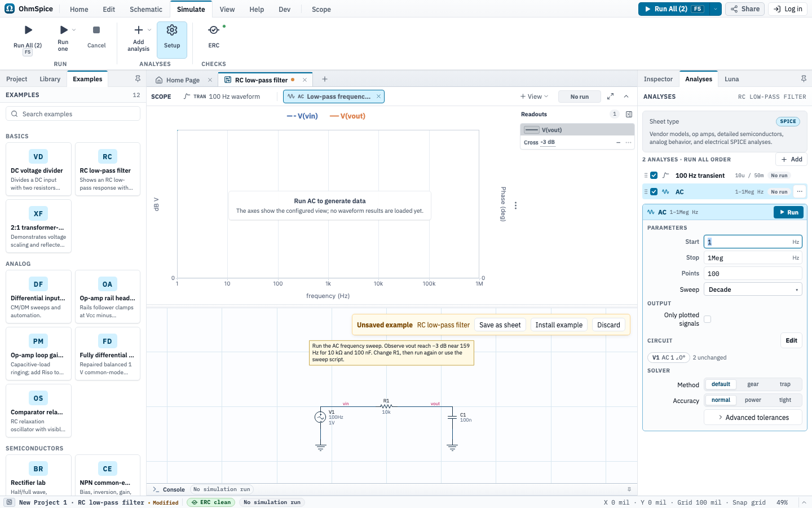
Task: Pin the left Examples panel
Action: (x=138, y=79)
